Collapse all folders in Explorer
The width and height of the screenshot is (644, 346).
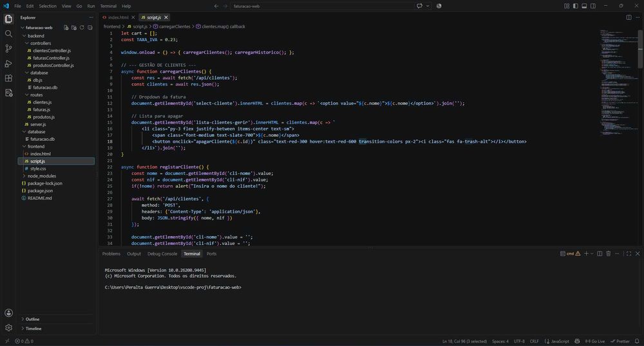coord(90,28)
